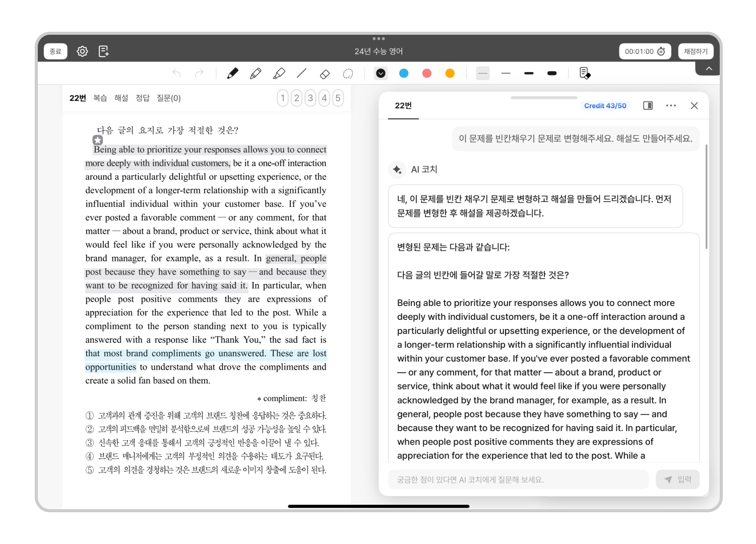Click the 종료 exit button

[x=55, y=51]
